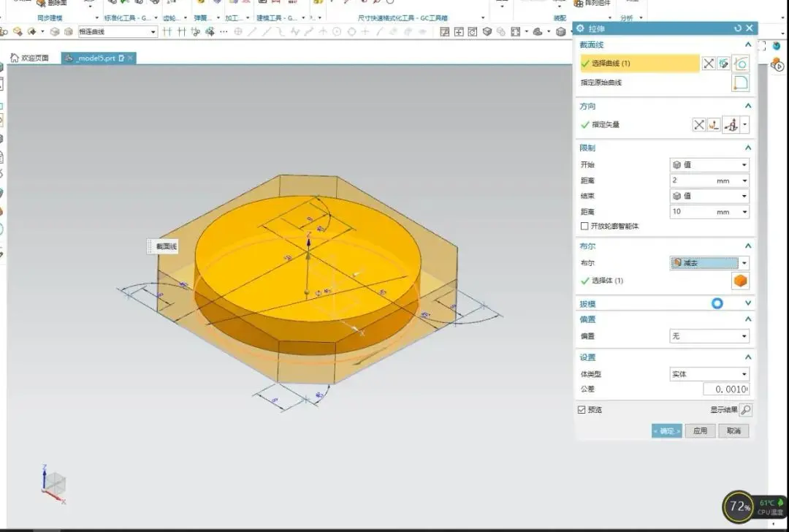Viewport: 789px width, 532px height.
Task: Click the yellow selection filter icon with diamond
Action: click(18, 31)
